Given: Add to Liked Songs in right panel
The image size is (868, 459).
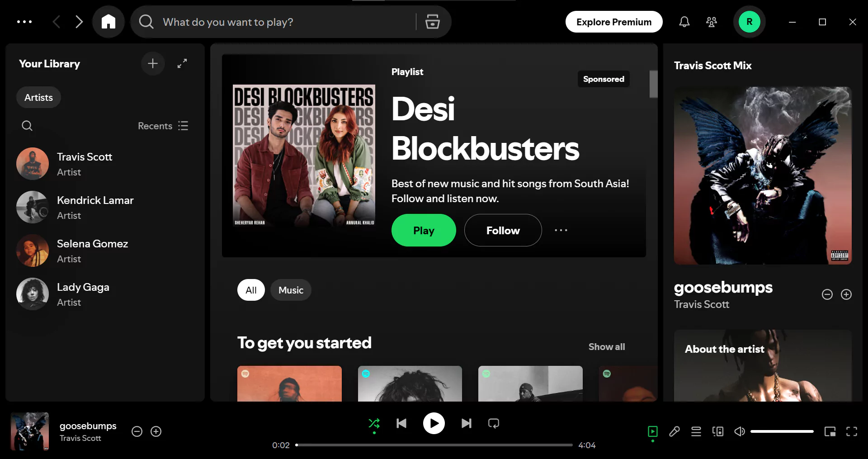Looking at the screenshot, I should [846, 294].
